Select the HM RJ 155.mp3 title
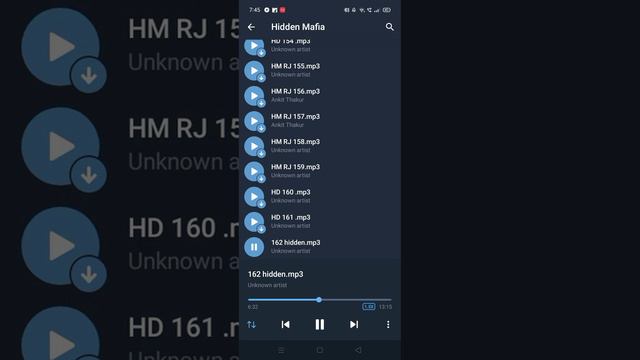640x360 pixels. click(296, 66)
